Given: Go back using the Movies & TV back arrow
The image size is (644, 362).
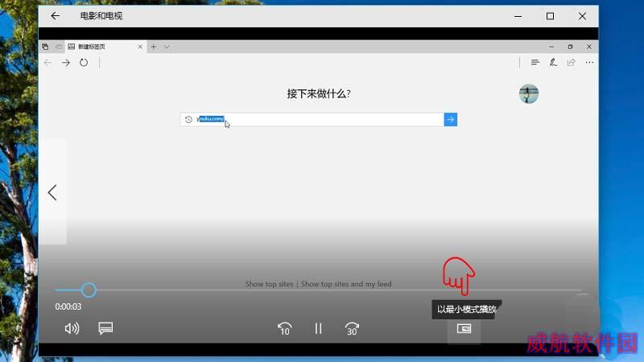Looking at the screenshot, I should pyautogui.click(x=55, y=16).
